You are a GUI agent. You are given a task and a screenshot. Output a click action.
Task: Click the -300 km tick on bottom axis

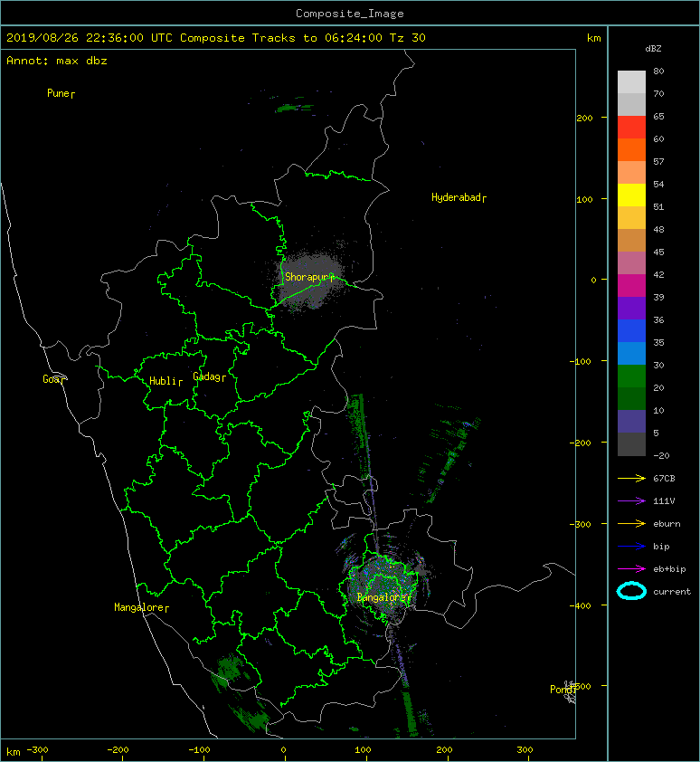click(37, 750)
